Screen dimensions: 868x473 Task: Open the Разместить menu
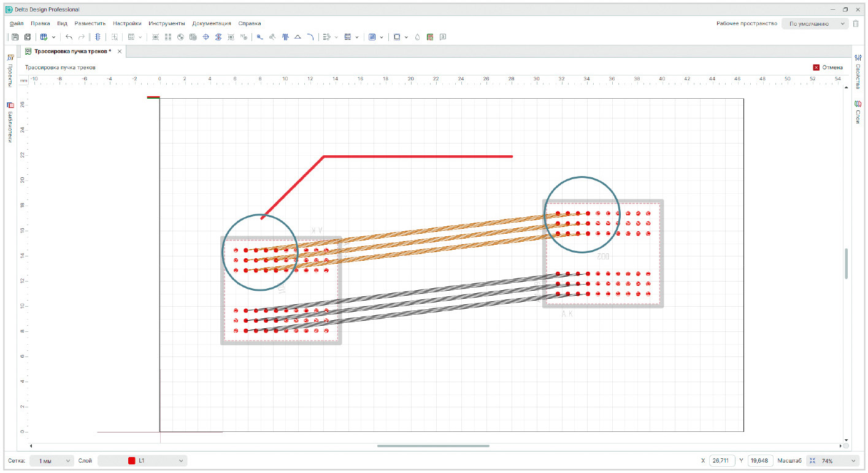90,23
